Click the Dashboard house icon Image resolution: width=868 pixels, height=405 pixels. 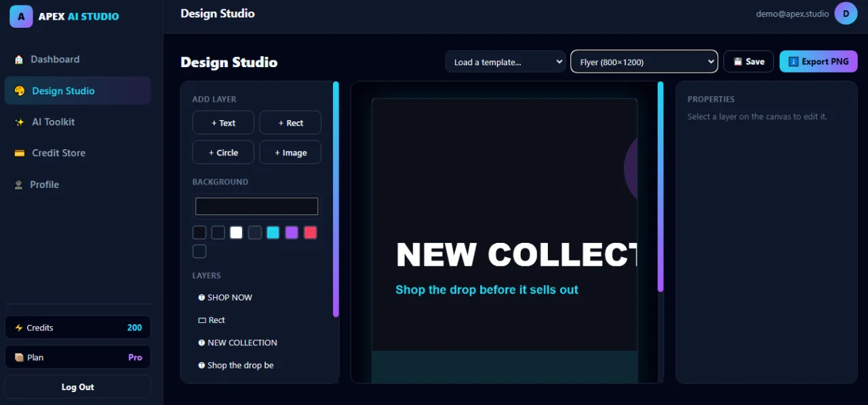pyautogui.click(x=19, y=60)
